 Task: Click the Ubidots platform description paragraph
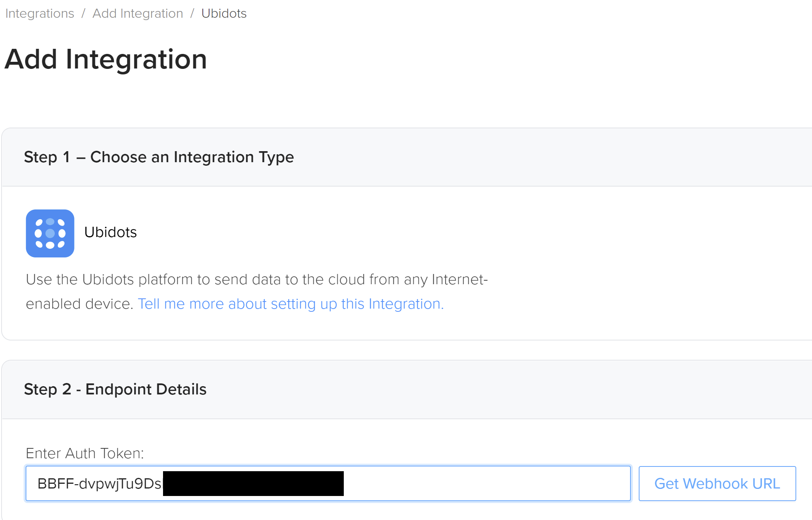[257, 280]
